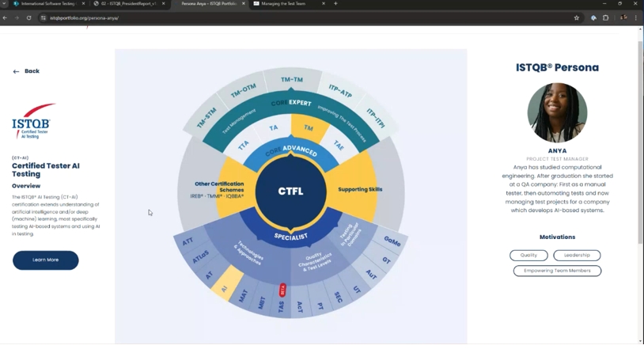Click the Overview heading

coord(26,186)
